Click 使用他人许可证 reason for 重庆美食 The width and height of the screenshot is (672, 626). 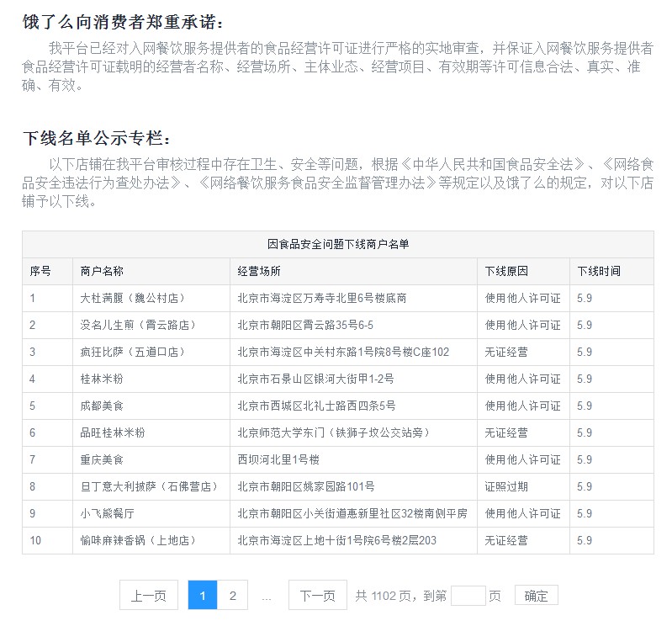[x=522, y=459]
